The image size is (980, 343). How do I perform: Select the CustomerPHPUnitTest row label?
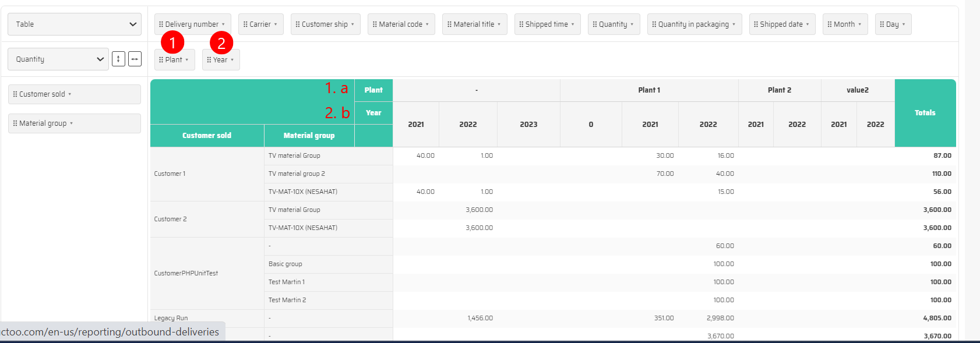click(186, 273)
